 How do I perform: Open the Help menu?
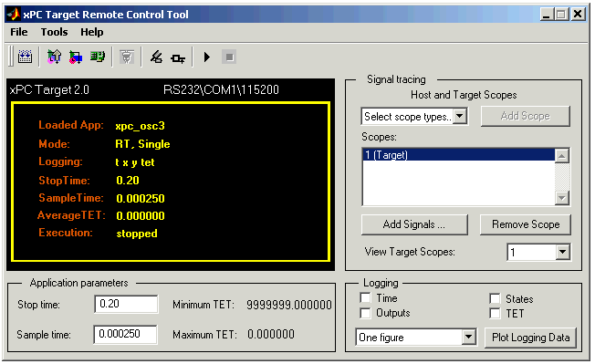pos(92,32)
